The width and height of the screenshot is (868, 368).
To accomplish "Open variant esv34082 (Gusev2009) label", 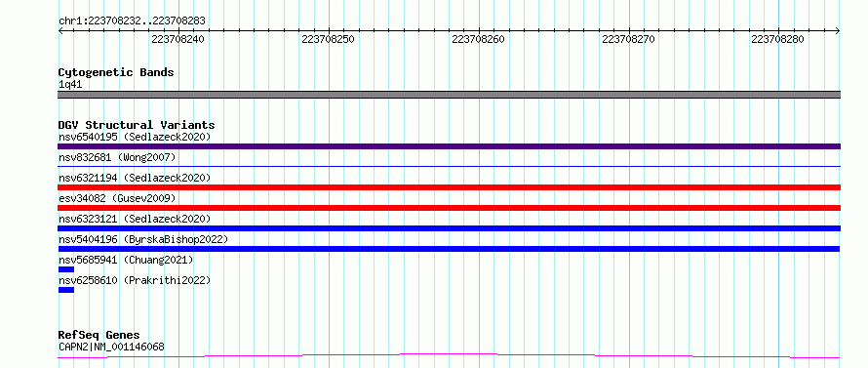I will [117, 198].
